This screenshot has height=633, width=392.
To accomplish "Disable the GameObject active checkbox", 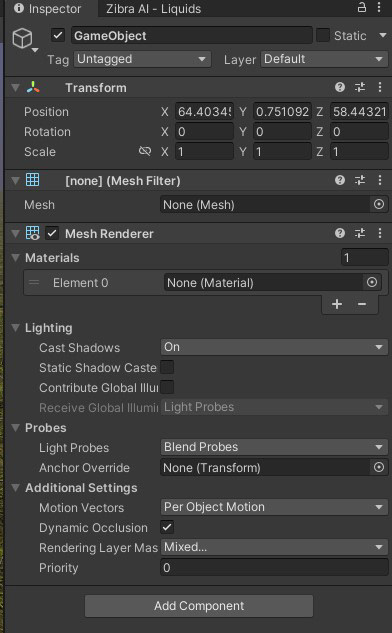I will point(58,36).
